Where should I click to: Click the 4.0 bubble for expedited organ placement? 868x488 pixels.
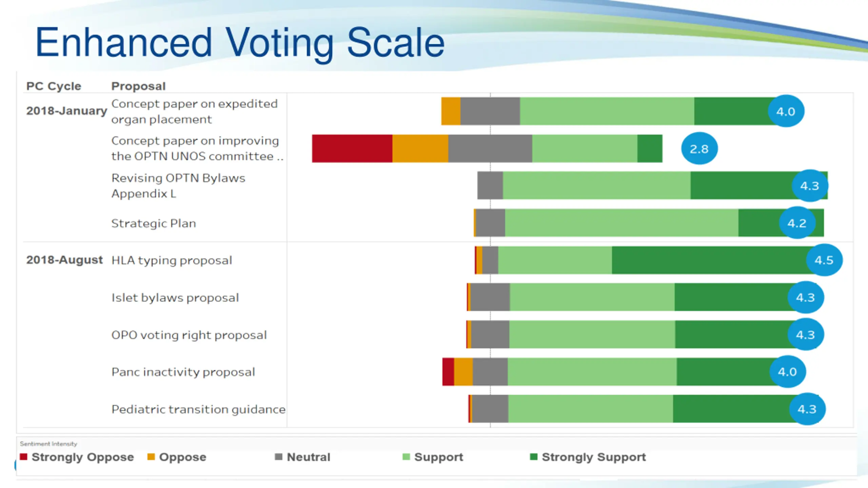786,111
